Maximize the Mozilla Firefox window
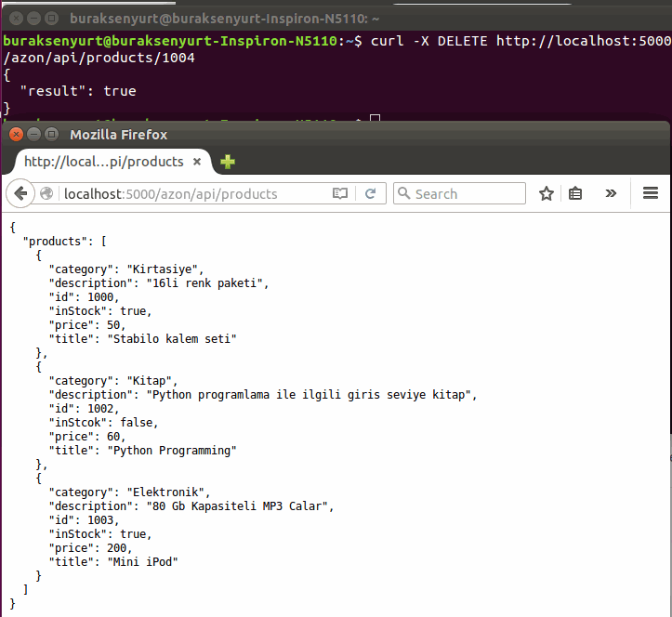 coord(51,135)
